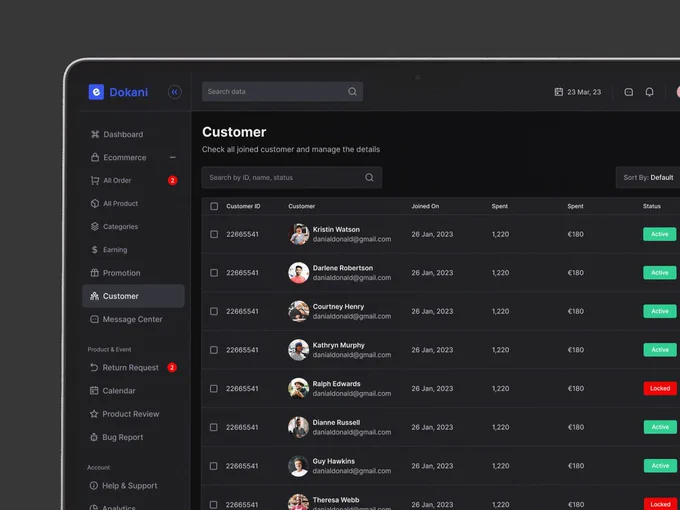The height and width of the screenshot is (510, 680).
Task: Click the red 2 badge on Return Request
Action: click(172, 367)
